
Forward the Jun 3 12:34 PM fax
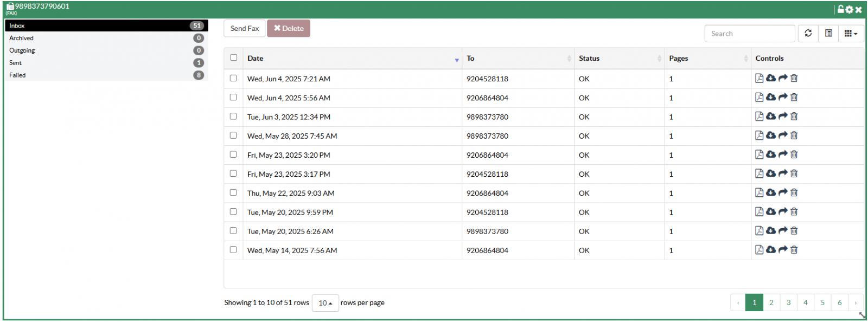click(x=783, y=117)
